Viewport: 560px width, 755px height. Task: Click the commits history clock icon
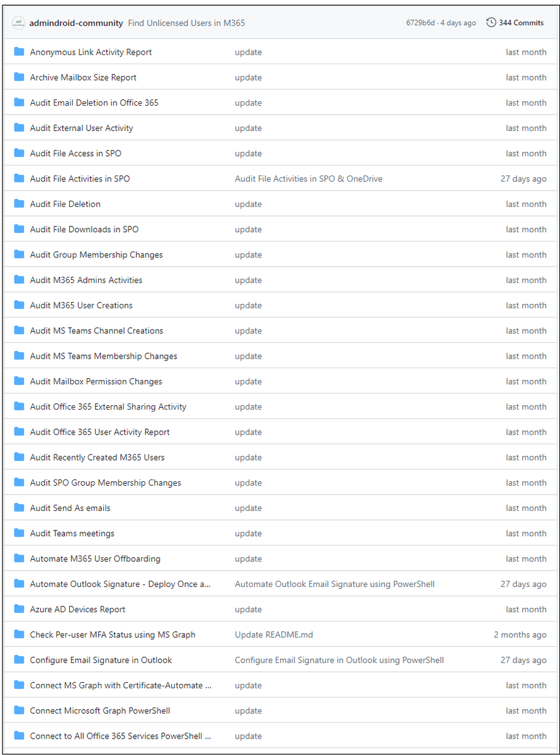[491, 23]
